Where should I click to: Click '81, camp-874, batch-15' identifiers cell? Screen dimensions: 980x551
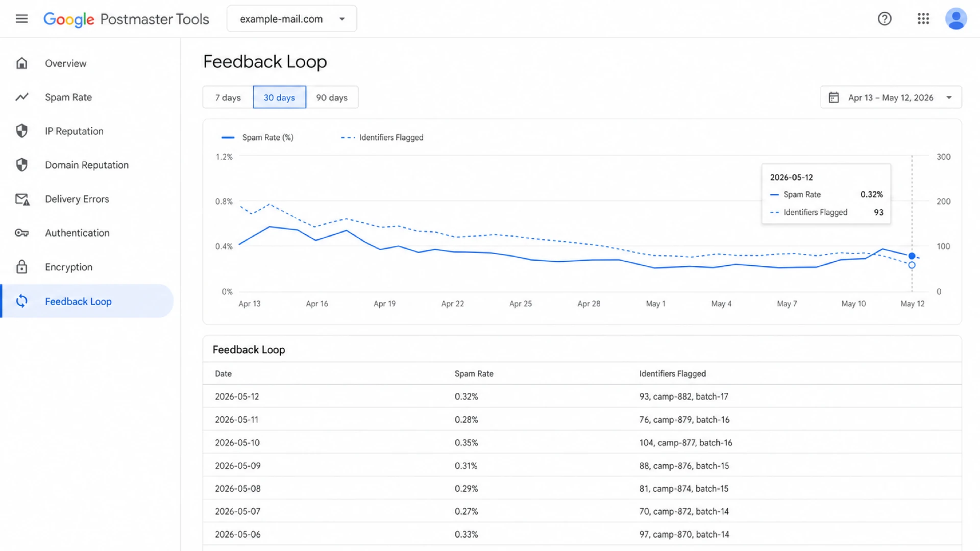[683, 488]
